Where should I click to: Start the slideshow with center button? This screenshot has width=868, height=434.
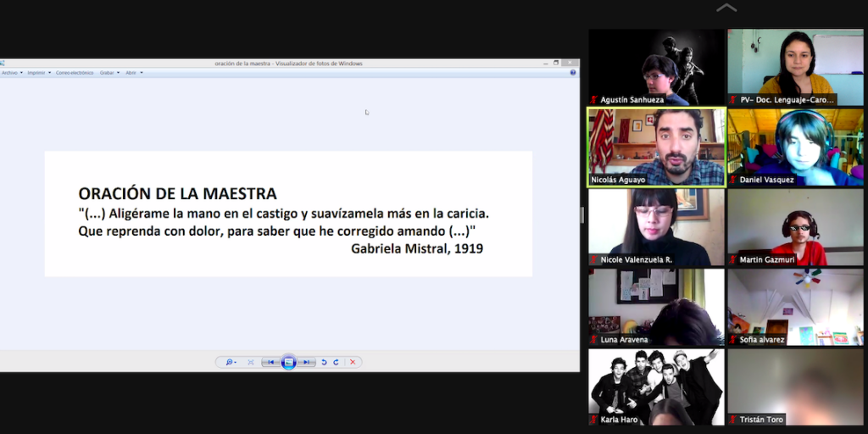[x=289, y=362]
